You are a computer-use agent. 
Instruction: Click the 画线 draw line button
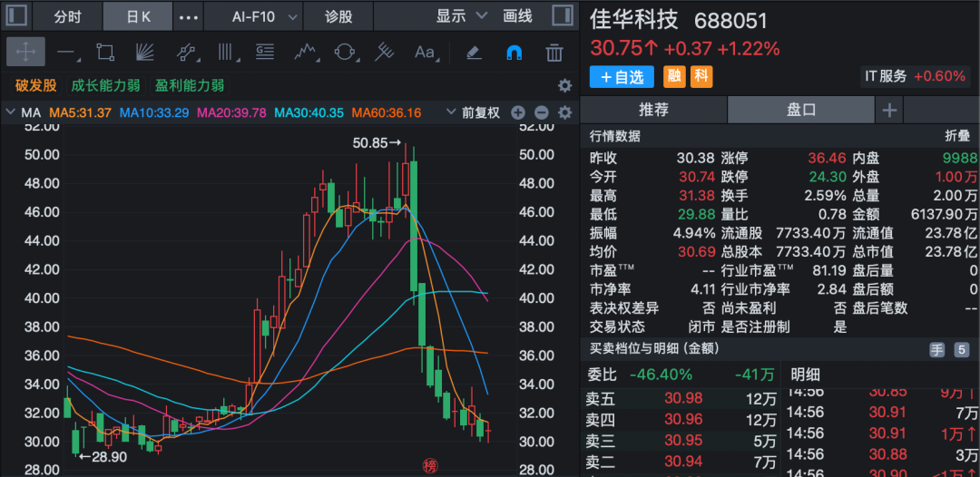click(x=517, y=16)
